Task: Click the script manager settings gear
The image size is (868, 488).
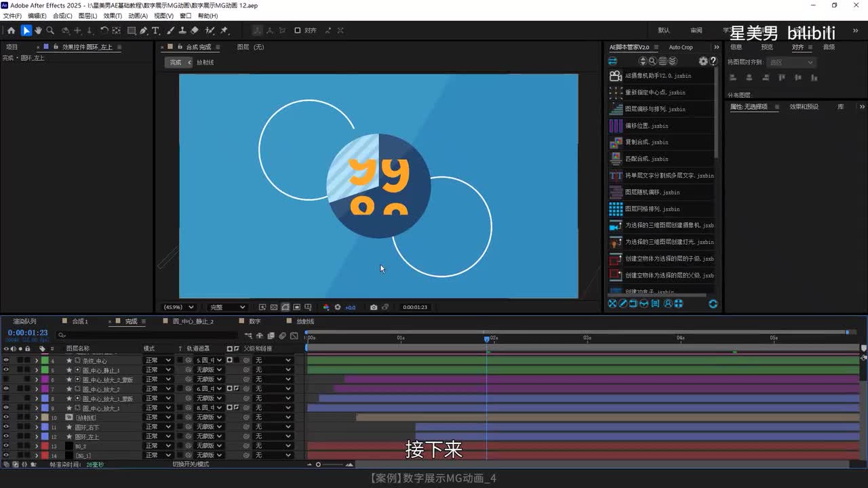Action: pos(703,61)
